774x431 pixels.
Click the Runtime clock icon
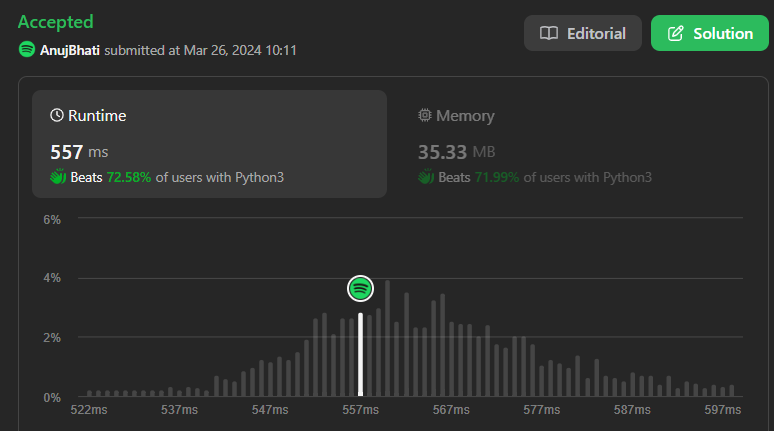57,115
